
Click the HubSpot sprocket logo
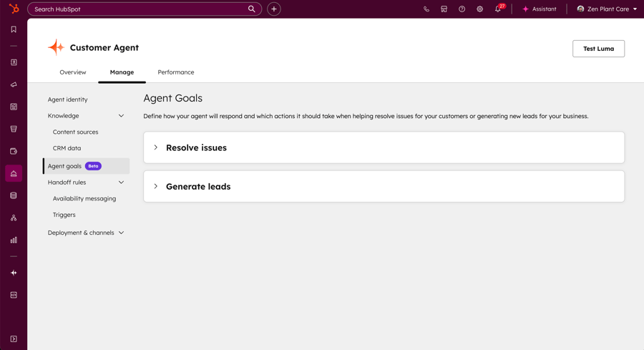(x=14, y=9)
